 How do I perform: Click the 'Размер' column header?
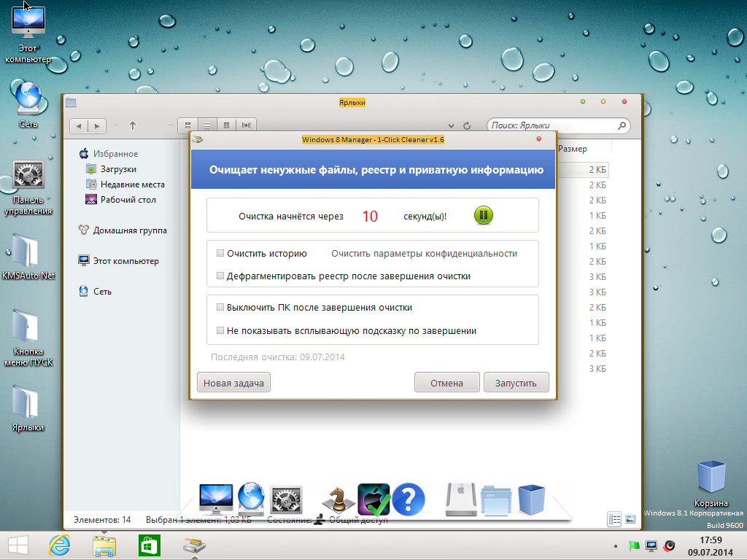(x=573, y=149)
